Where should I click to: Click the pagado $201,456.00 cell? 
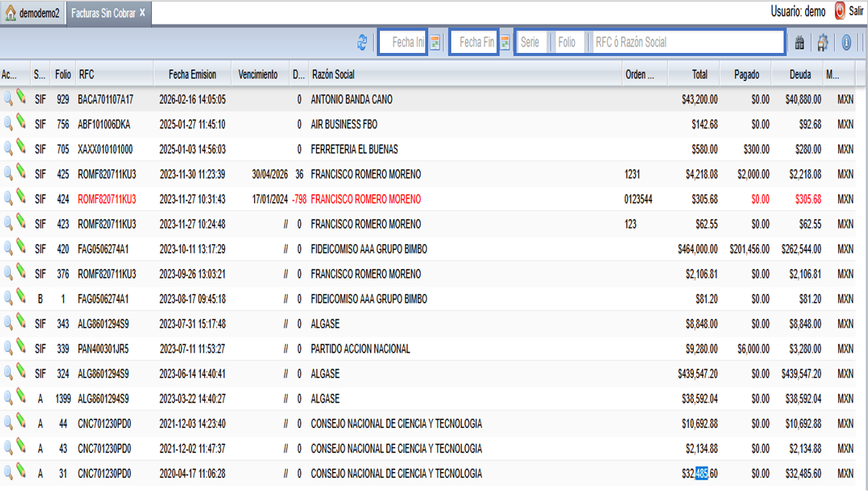click(750, 249)
